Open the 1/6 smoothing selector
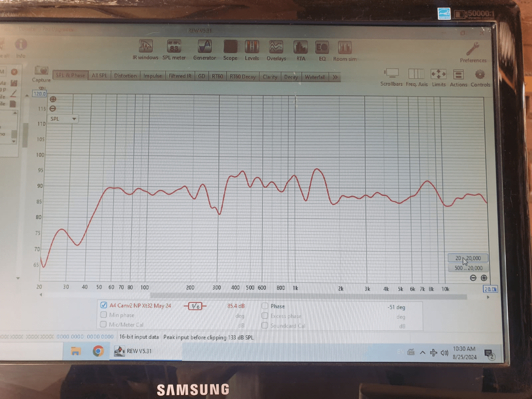The height and width of the screenshot is (399, 532). pyautogui.click(x=195, y=306)
